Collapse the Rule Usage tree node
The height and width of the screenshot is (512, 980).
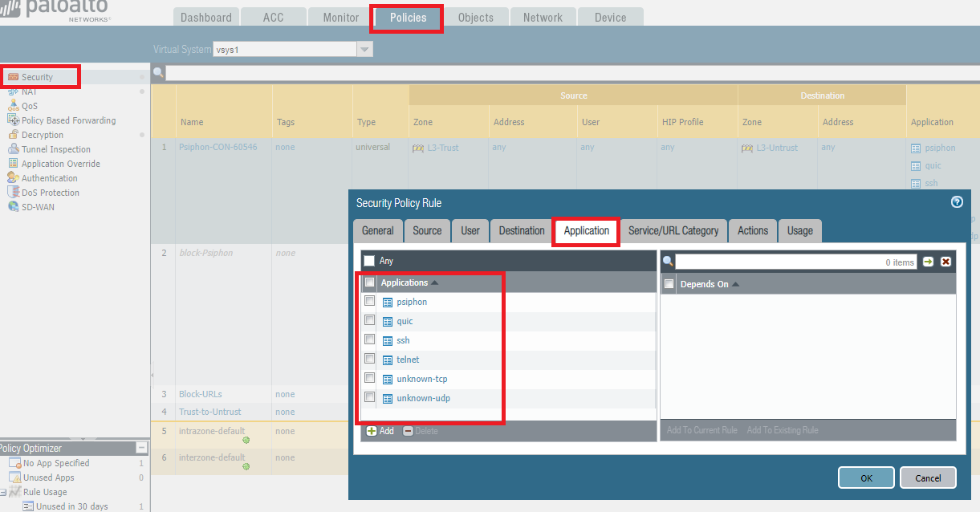2,492
